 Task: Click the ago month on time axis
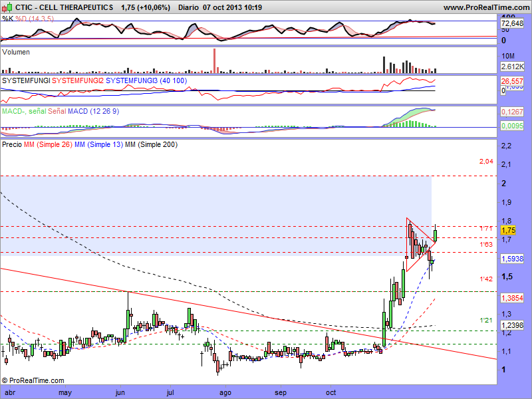(x=225, y=392)
